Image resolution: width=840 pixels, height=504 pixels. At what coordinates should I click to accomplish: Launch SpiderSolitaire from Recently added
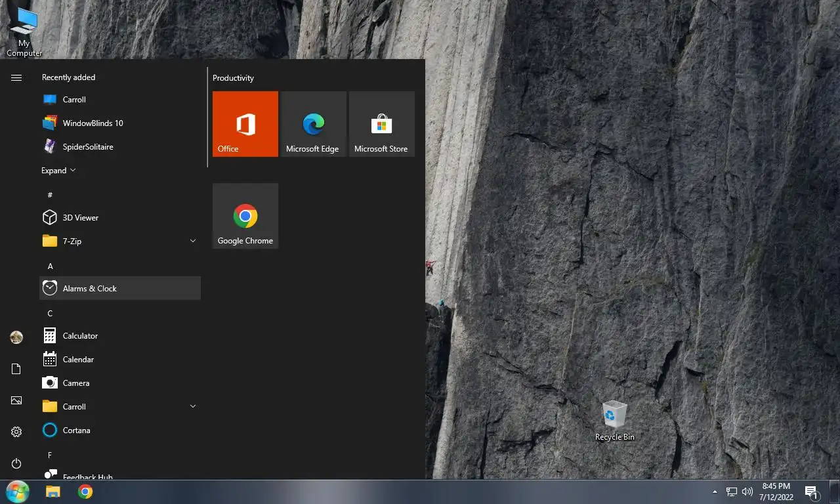click(120, 147)
